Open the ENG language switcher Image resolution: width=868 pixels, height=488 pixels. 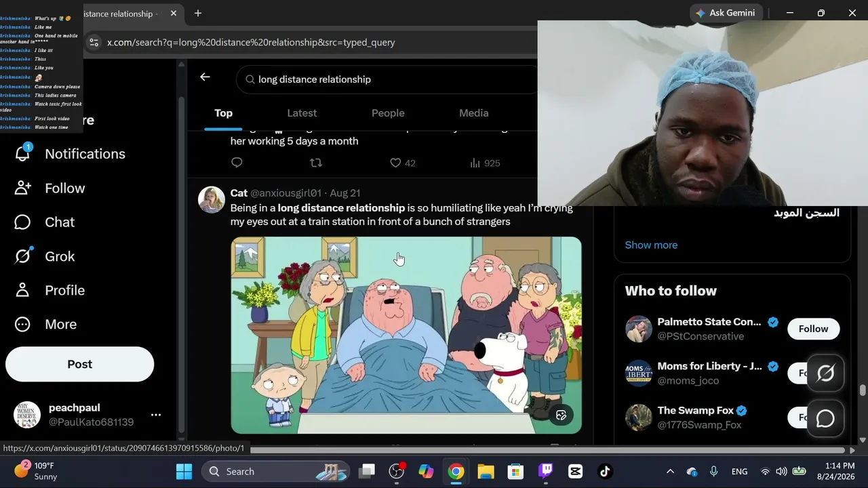pyautogui.click(x=739, y=471)
